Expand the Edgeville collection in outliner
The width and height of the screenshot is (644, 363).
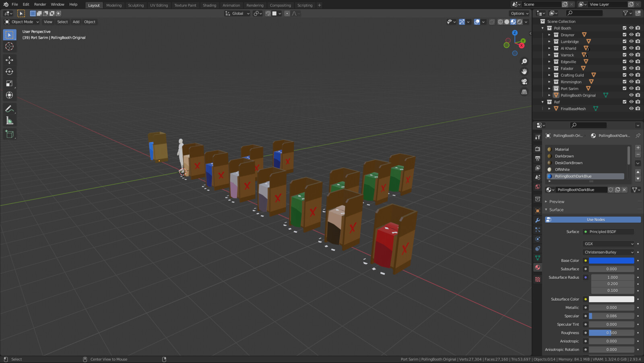549,62
